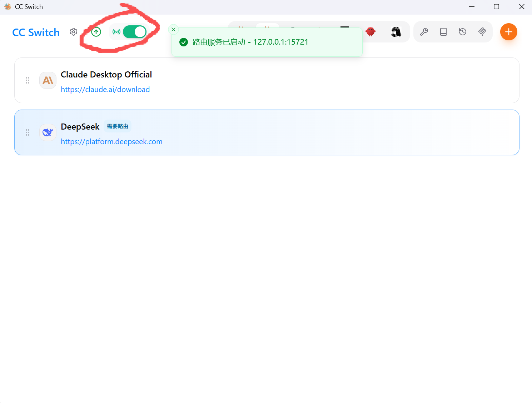This screenshot has height=403, width=532.
Task: Minimize the CC Switch window
Action: 472,7
